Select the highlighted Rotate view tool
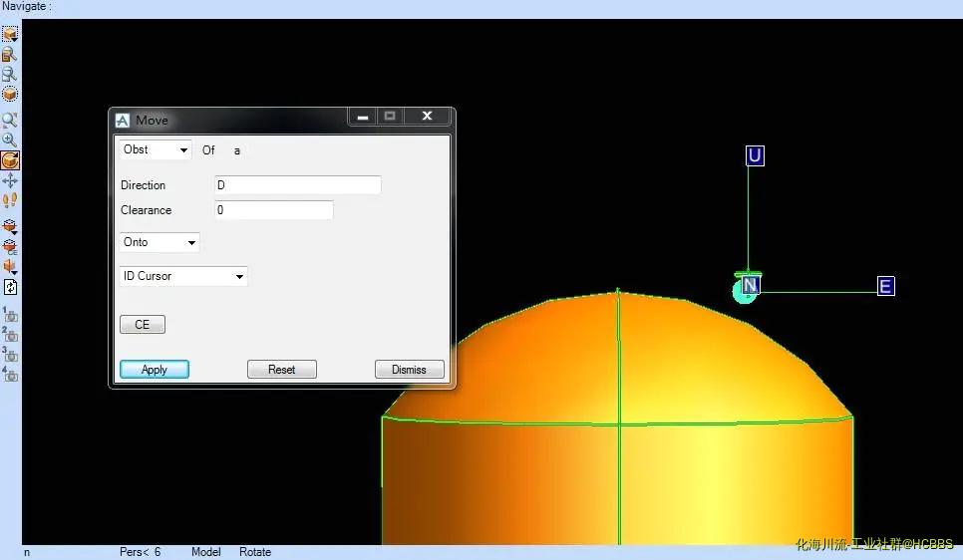Image resolution: width=963 pixels, height=560 pixels. pyautogui.click(x=10, y=160)
